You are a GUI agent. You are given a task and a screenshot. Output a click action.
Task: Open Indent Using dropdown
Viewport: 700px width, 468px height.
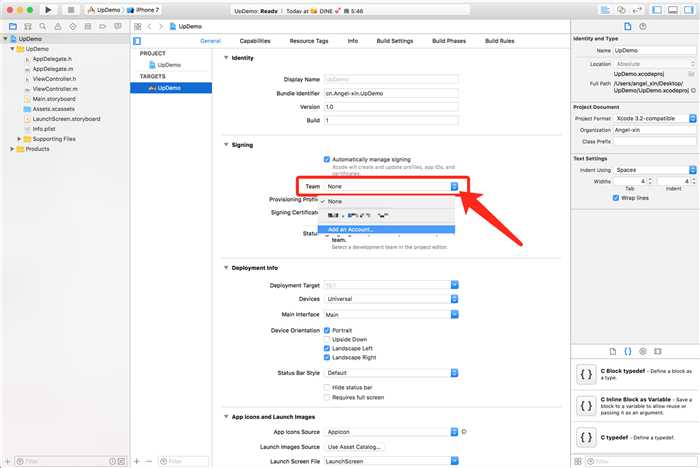[655, 170]
